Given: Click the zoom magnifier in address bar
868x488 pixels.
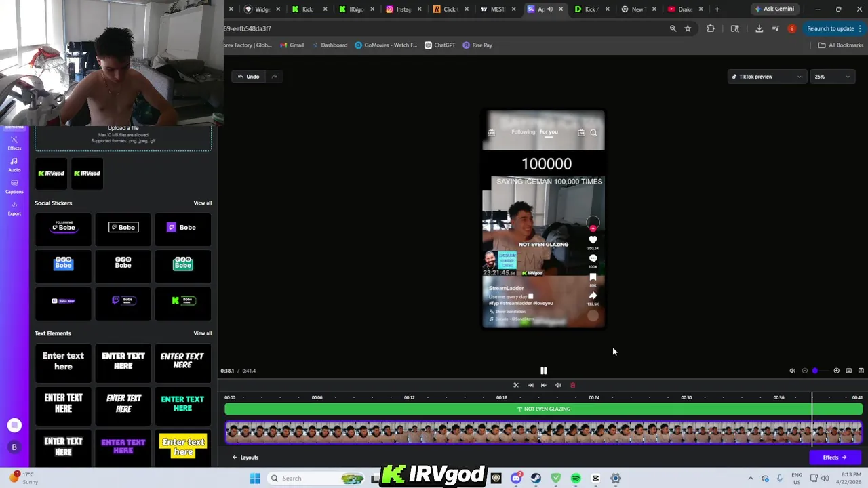Looking at the screenshot, I should click(673, 28).
